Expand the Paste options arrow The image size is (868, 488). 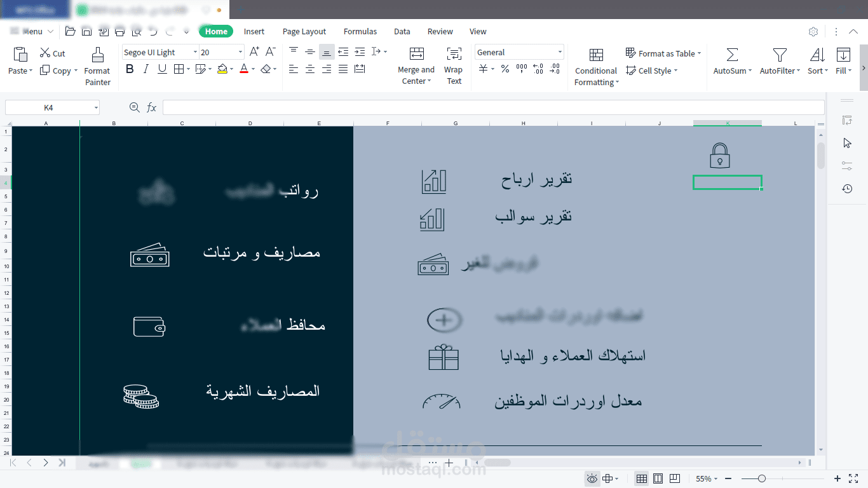pyautogui.click(x=32, y=71)
